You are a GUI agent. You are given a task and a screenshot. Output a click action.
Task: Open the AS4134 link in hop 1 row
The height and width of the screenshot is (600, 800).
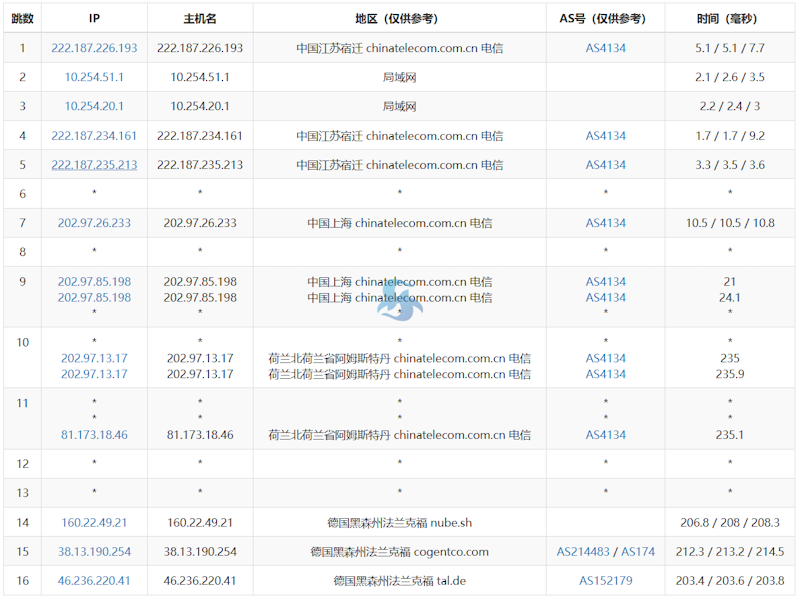coord(606,48)
